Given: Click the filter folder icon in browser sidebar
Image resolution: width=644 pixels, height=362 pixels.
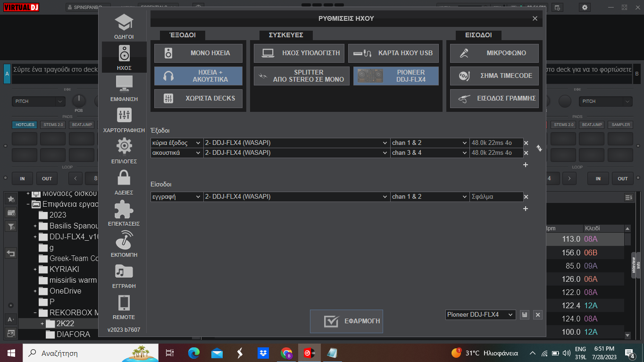Looking at the screenshot, I should pyautogui.click(x=11, y=226).
